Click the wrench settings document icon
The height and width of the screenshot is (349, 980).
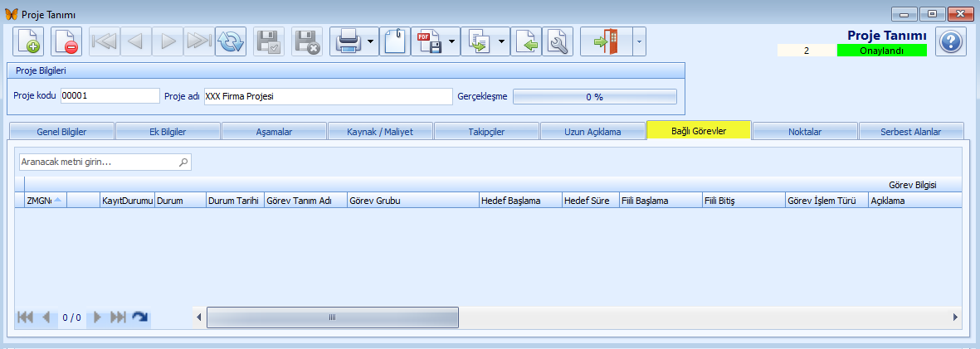click(x=558, y=41)
